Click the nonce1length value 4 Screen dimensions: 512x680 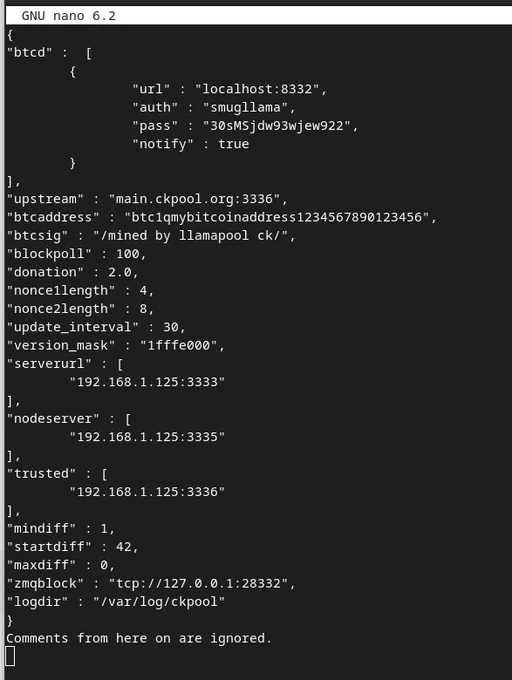coord(143,291)
